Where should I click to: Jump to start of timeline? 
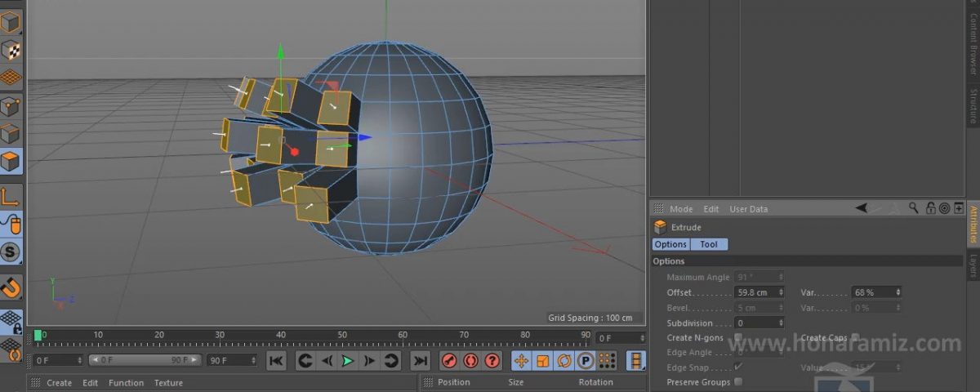pos(276,360)
